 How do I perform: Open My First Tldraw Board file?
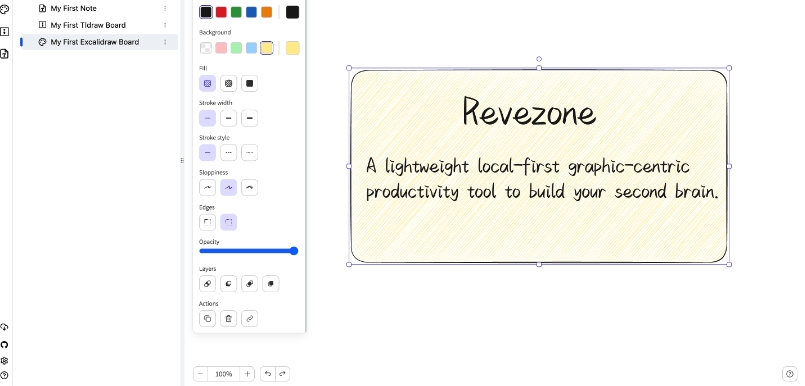click(88, 25)
